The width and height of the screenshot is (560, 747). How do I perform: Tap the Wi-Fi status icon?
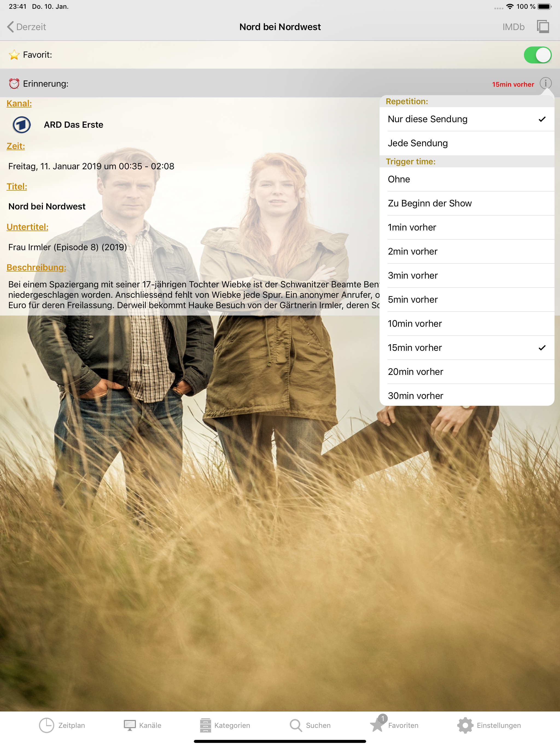point(510,6)
